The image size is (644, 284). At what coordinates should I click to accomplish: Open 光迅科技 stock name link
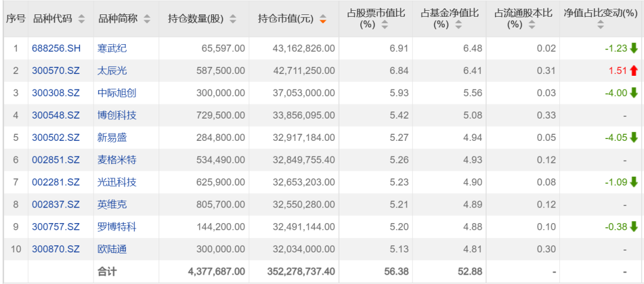[117, 182]
